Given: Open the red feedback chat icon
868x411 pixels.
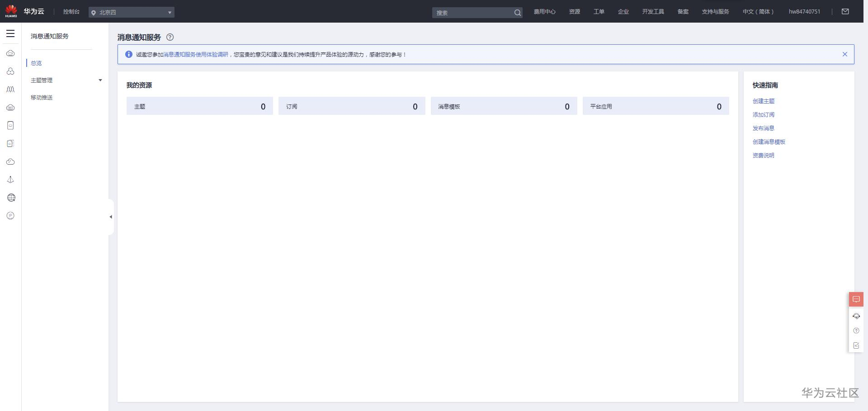Looking at the screenshot, I should [x=856, y=299].
